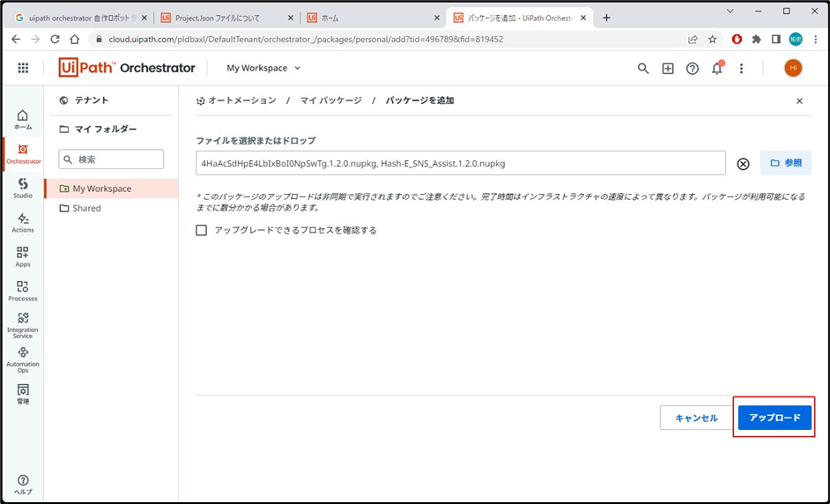Click the browser home button
This screenshot has height=504, width=830.
pyautogui.click(x=75, y=39)
